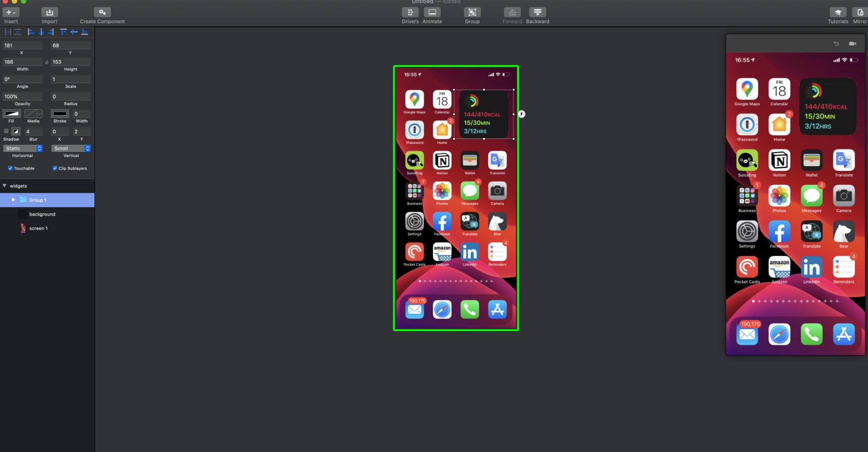The width and height of the screenshot is (868, 452).
Task: Click the Import toolbar button
Action: tap(49, 12)
